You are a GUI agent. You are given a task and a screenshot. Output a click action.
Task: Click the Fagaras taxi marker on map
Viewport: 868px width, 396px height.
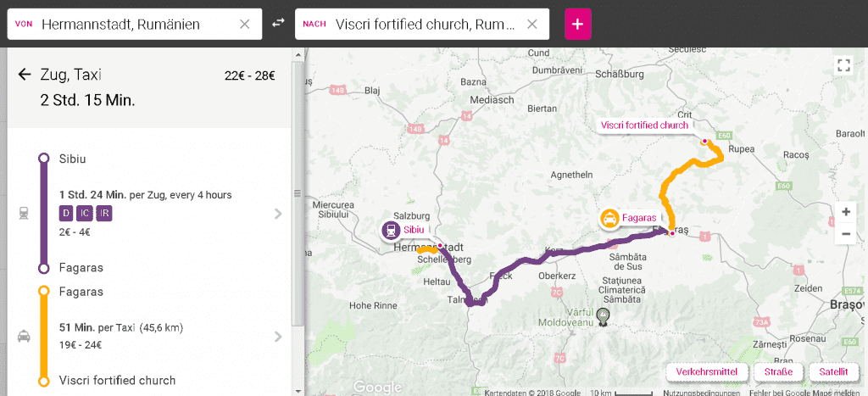[609, 219]
